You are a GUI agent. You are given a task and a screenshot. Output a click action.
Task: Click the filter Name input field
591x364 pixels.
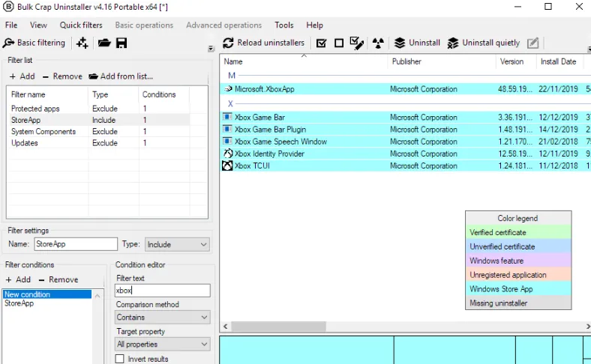pos(76,244)
